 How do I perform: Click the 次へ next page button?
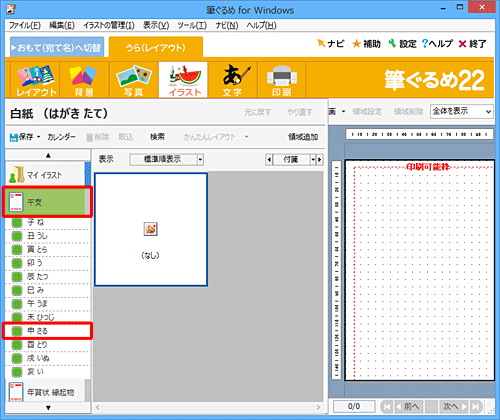point(454,406)
